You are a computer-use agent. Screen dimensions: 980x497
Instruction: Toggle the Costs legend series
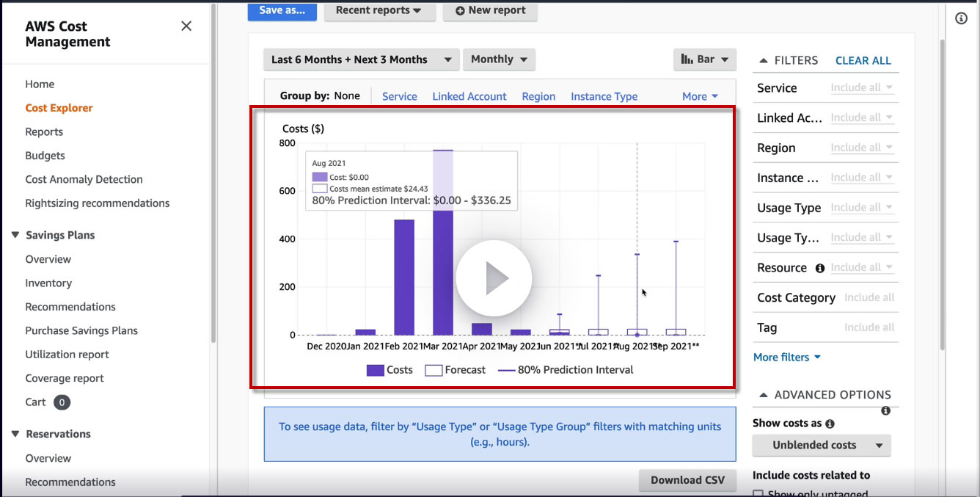pyautogui.click(x=390, y=370)
